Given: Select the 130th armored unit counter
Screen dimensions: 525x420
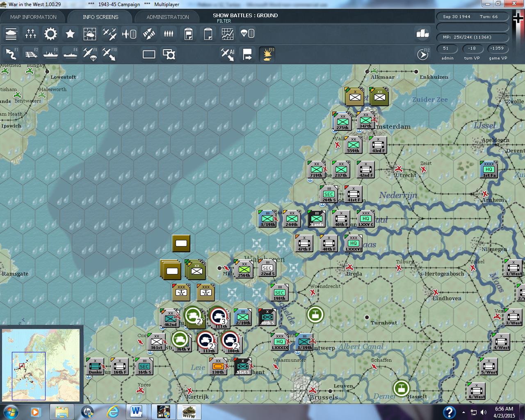Looking at the screenshot, I should point(218,366).
